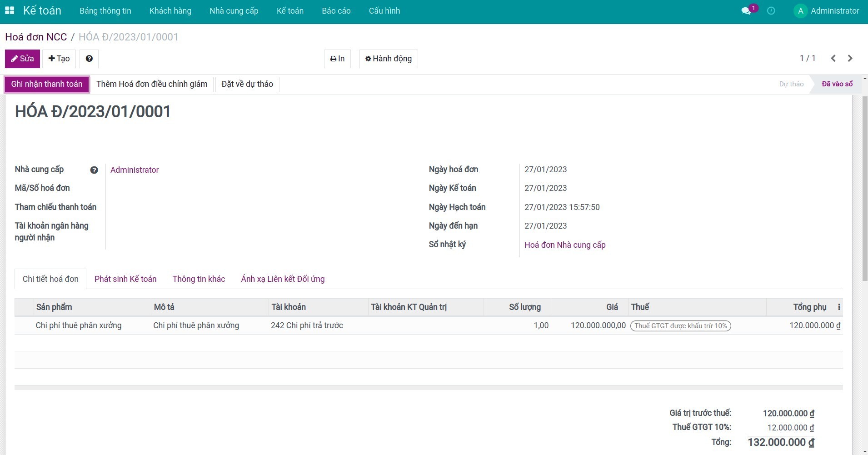
Task: Open the apps grid menu icon
Action: [x=10, y=10]
